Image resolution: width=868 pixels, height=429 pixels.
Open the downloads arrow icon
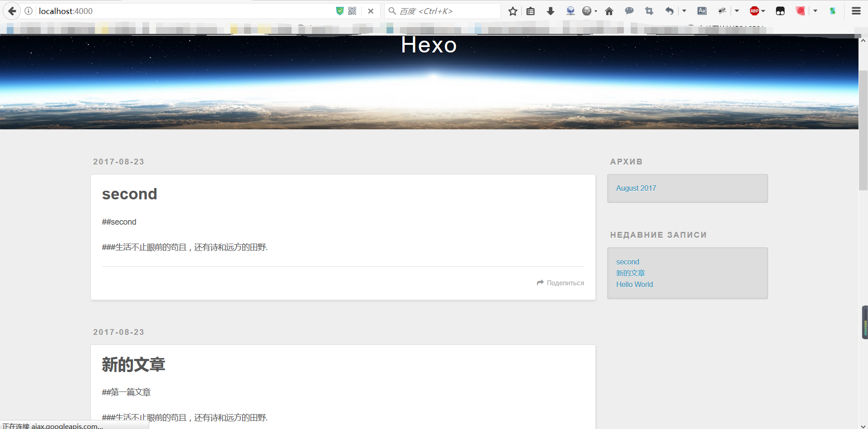551,11
